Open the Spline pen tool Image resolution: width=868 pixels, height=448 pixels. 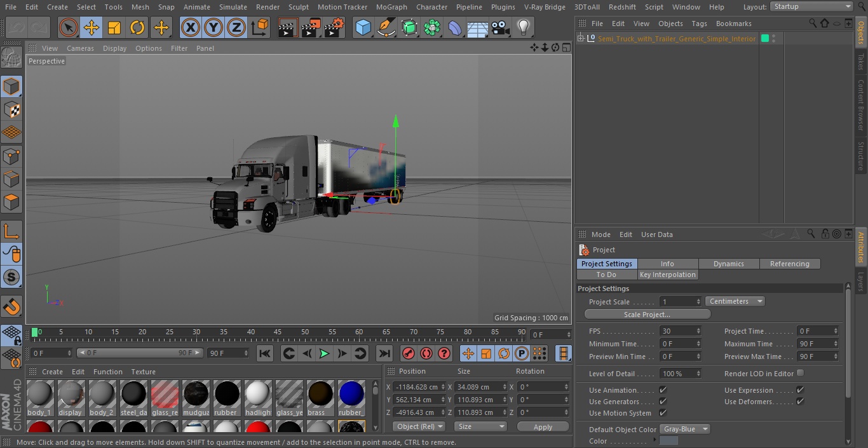[386, 27]
